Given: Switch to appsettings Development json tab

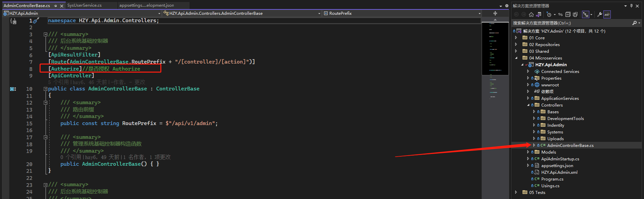Looking at the screenshot, I should 147,5.
